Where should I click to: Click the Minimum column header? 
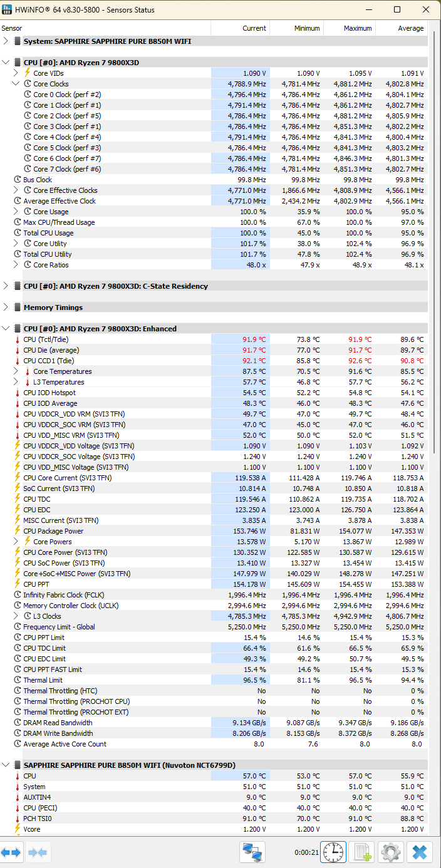click(297, 28)
